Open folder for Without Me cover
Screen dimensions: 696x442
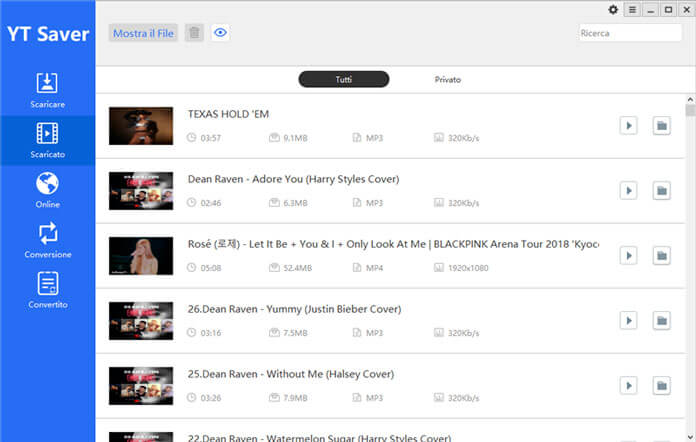(x=661, y=386)
